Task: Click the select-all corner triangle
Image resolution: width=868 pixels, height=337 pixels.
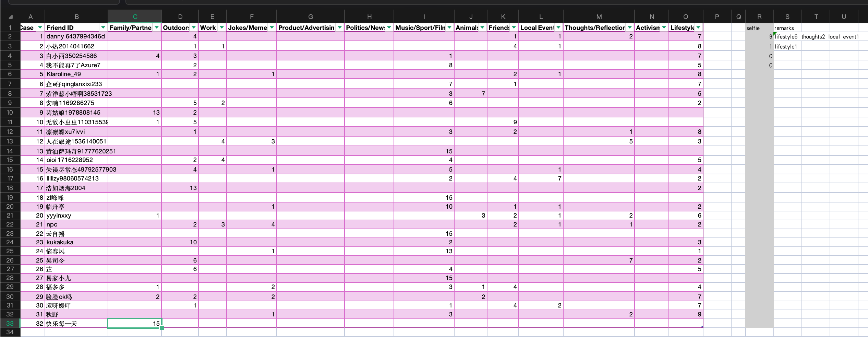Action: (x=11, y=17)
